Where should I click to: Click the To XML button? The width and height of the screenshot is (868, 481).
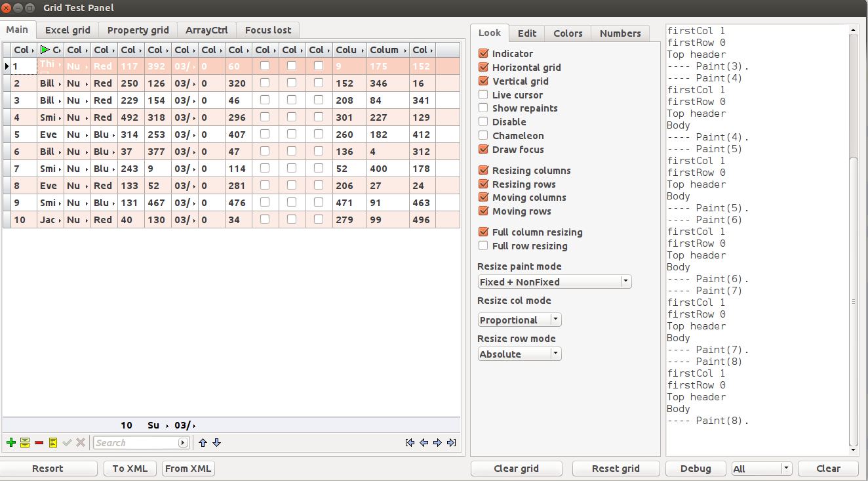point(130,469)
